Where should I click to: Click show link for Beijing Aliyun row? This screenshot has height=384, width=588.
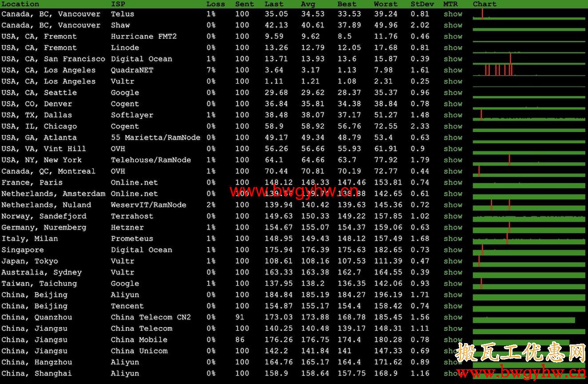[x=453, y=295]
